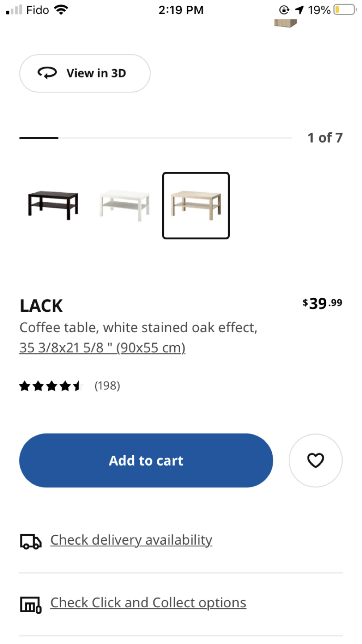Tap the heart favorite icon

tap(316, 460)
